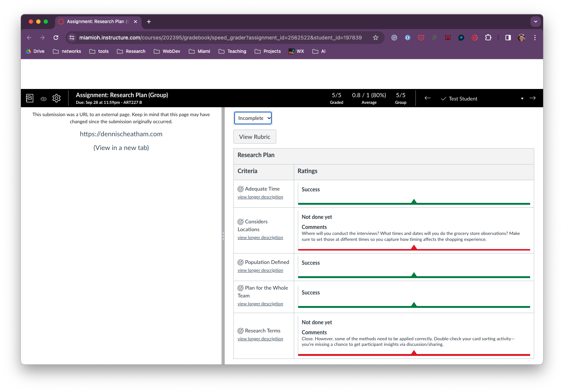The height and width of the screenshot is (392, 564).
Task: Open the Research bookmarks folder
Action: (131, 51)
